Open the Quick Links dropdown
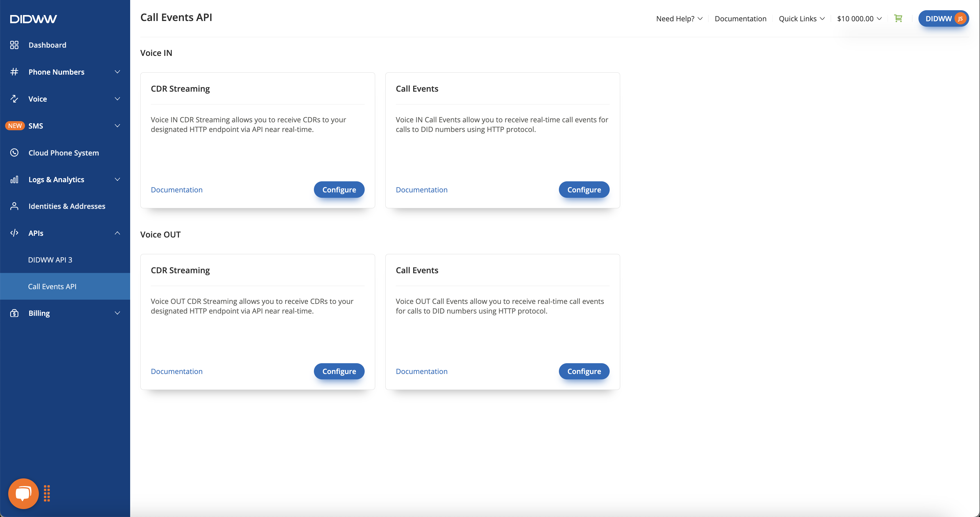The image size is (980, 517). [802, 19]
